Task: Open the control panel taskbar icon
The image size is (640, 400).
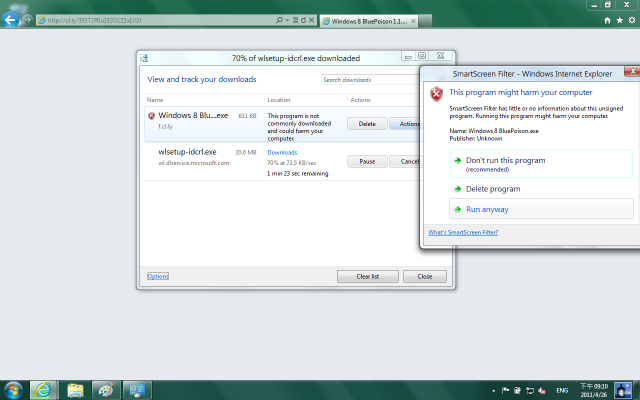Action: (138, 390)
